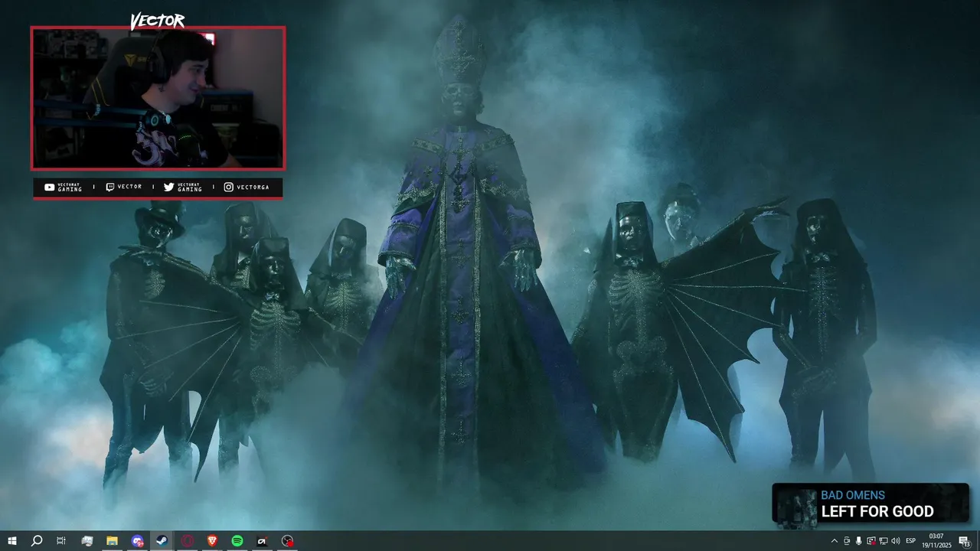Screen dimensions: 980x551
Task: Open the picture-frame app beside Task View
Action: tap(87, 541)
